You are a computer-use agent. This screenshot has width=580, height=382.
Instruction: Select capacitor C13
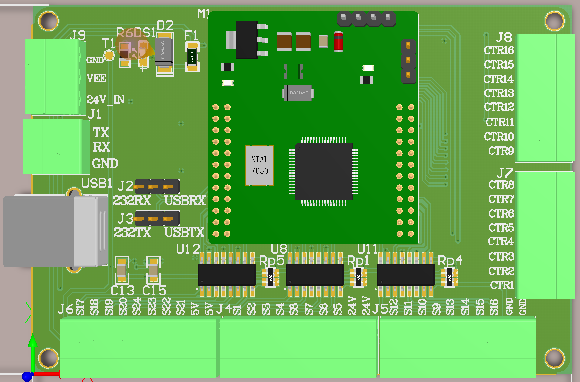[x=122, y=270]
